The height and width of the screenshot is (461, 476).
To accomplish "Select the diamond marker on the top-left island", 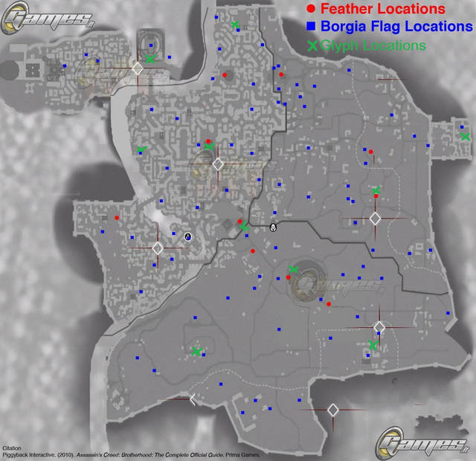I will [138, 69].
